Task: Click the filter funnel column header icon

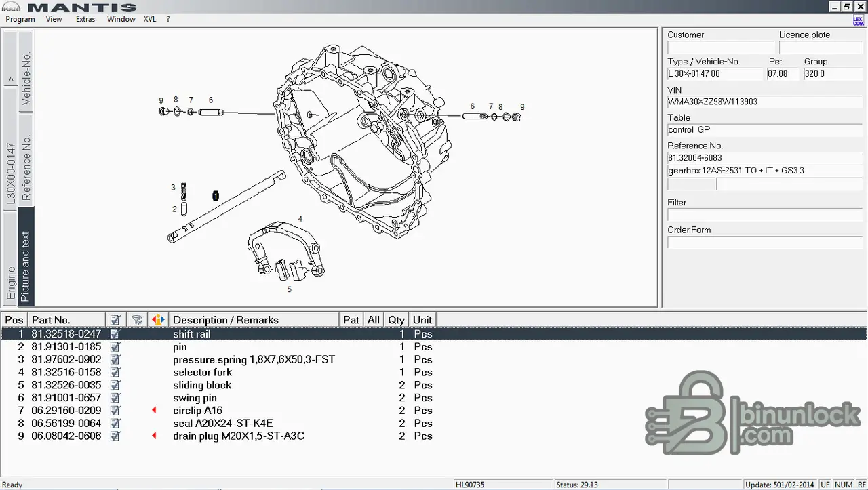Action: (x=136, y=320)
